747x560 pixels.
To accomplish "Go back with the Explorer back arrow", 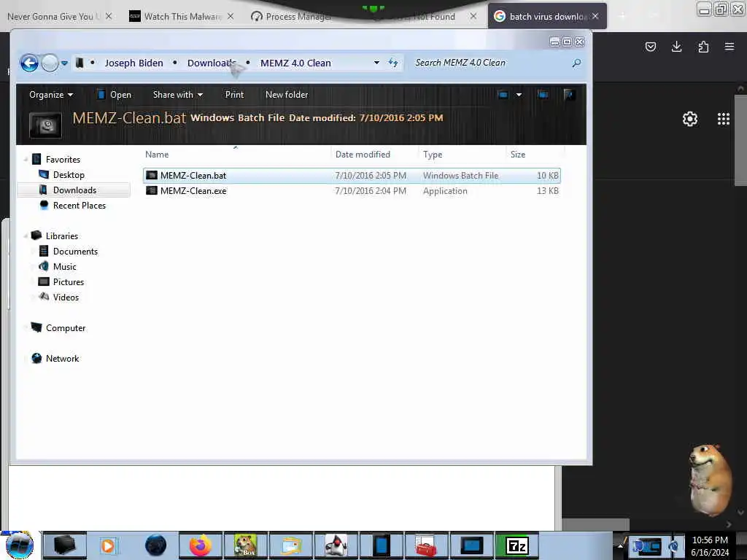I will pos(29,63).
